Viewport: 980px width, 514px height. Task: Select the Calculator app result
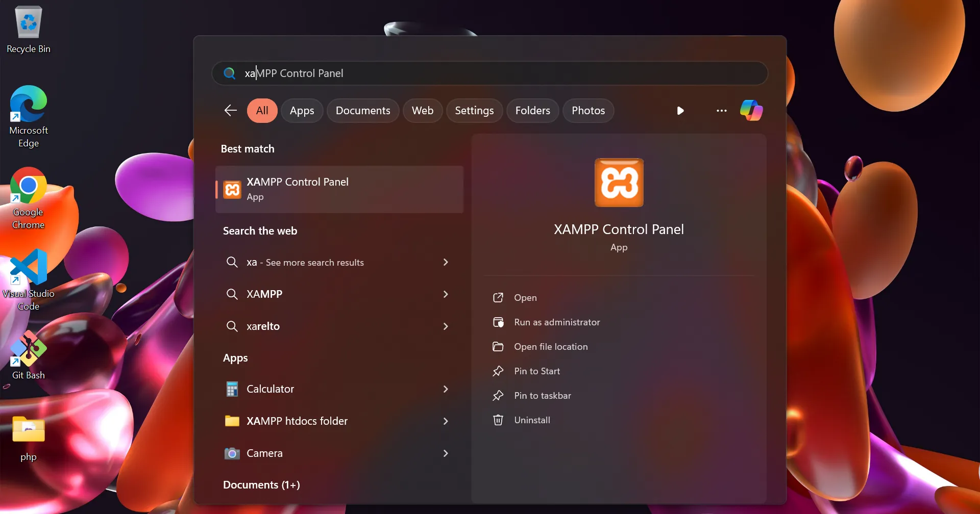point(339,389)
